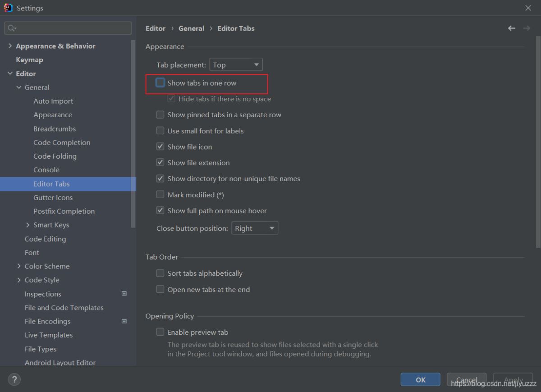Click the IntelliJ logo in title bar
This screenshot has width=541, height=392.
[8, 8]
